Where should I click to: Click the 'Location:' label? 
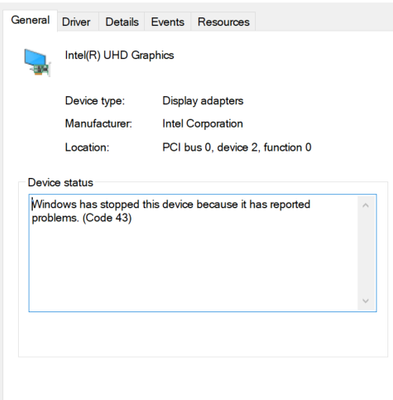(87, 147)
